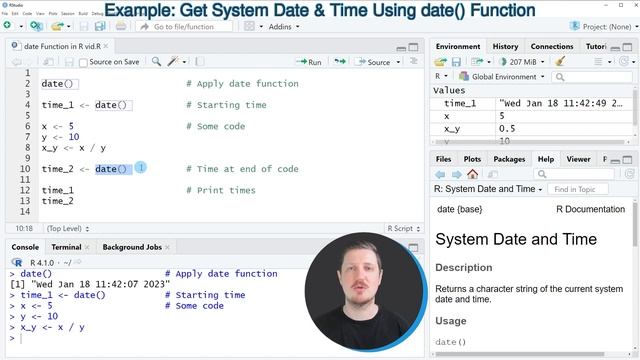Open the R language selector dropdown
The image size is (640, 360).
click(x=441, y=76)
